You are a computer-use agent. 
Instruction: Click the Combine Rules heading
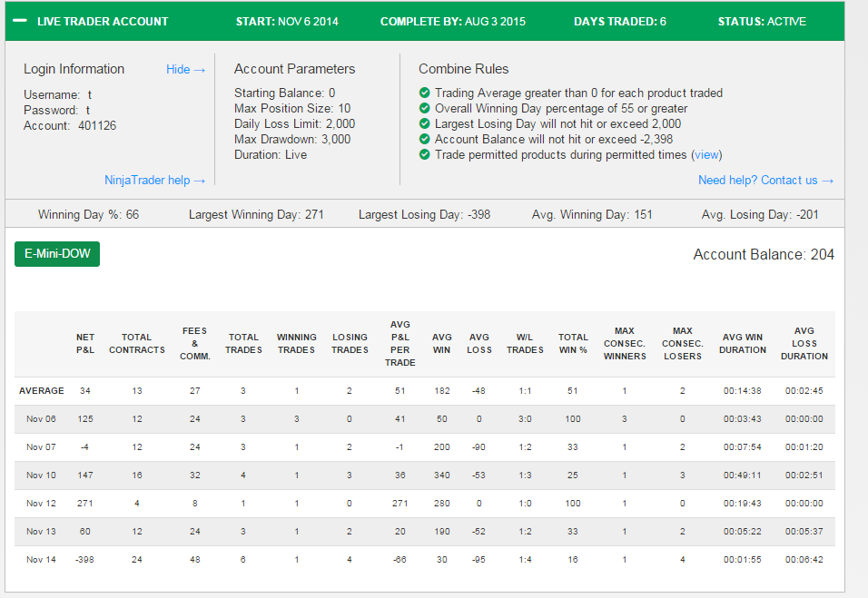tap(463, 69)
